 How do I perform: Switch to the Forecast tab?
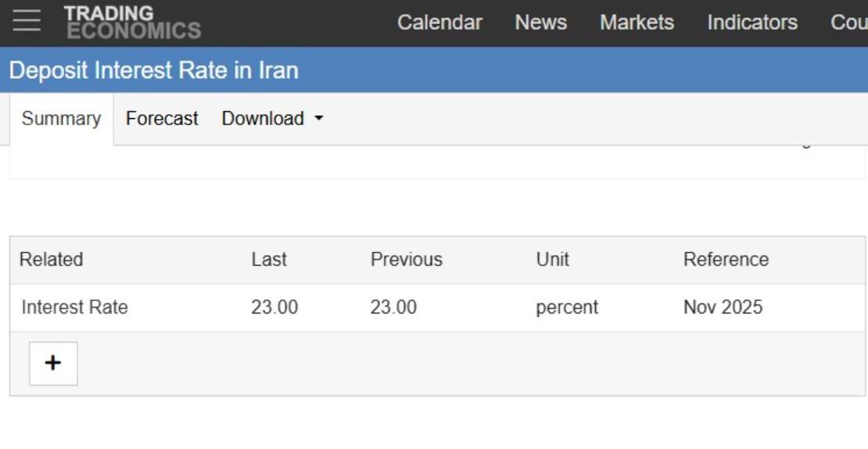(162, 119)
